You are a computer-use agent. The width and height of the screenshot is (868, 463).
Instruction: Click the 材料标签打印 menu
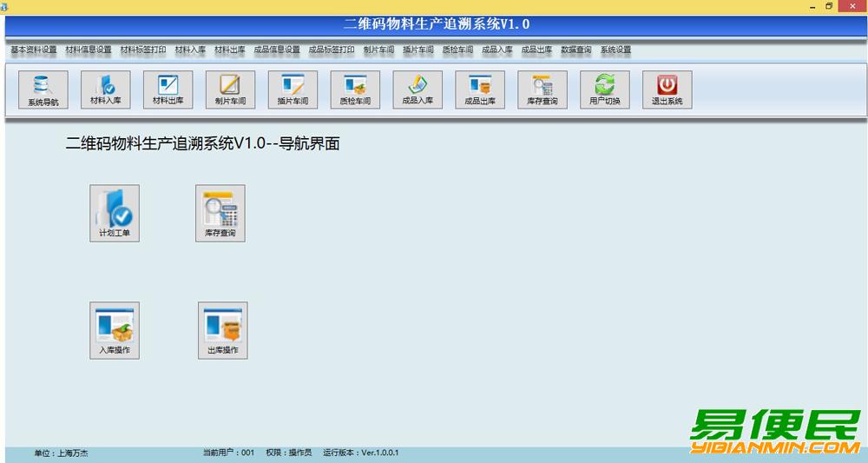[143, 50]
